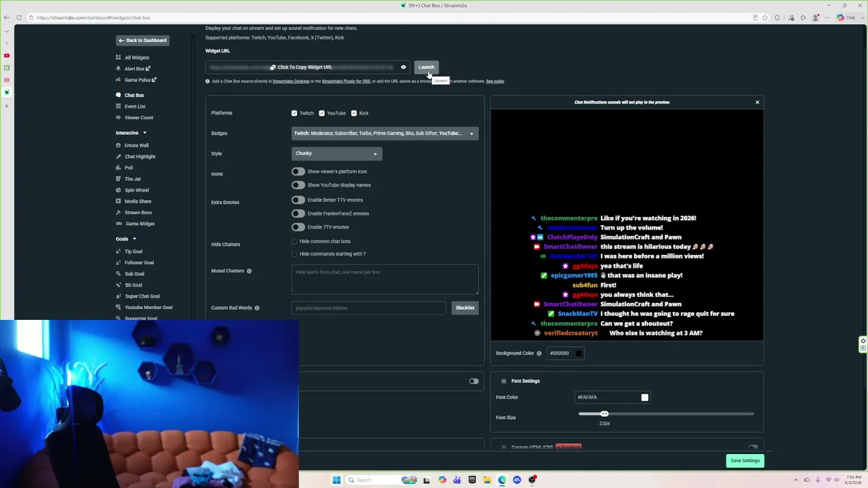
Task: Click To Copy Widget URL
Action: (301, 67)
